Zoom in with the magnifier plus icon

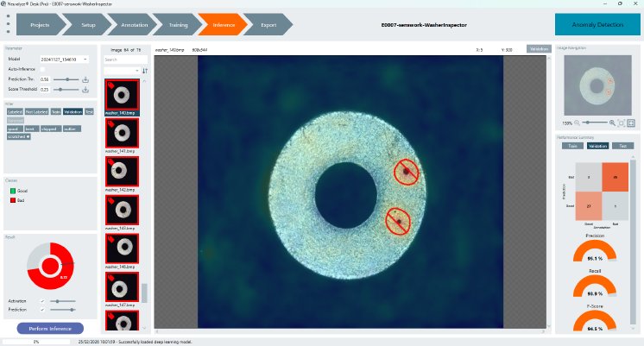tap(612, 123)
